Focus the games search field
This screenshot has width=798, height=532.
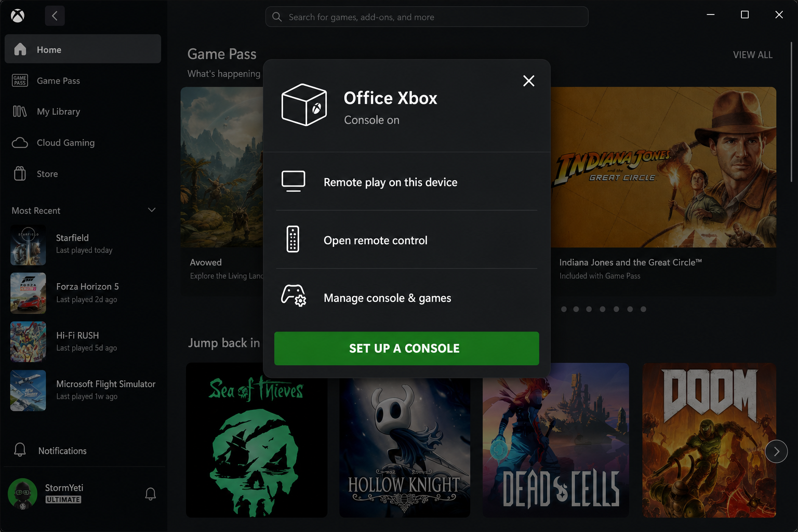(427, 17)
